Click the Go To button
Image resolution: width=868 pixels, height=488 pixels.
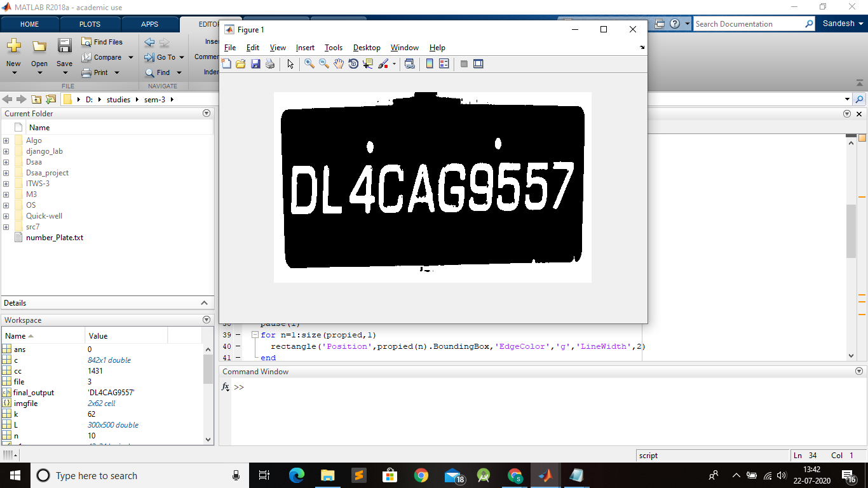coord(159,57)
